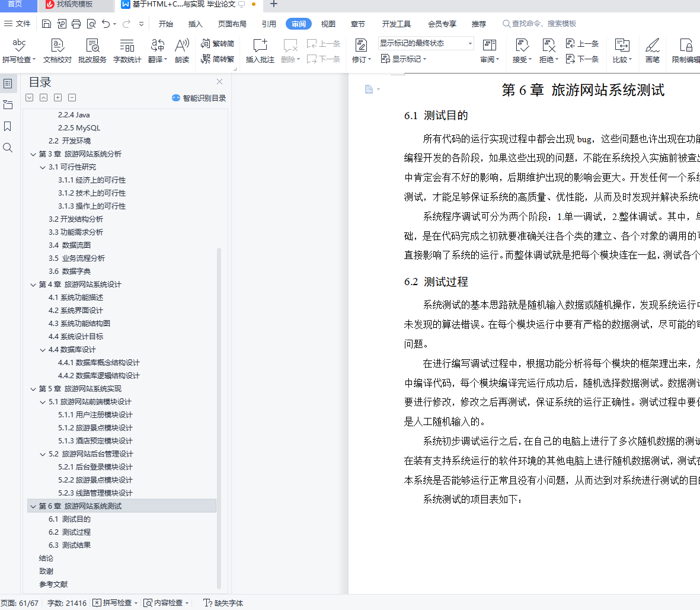Switch to the 开始 ribbon tab
700x610 pixels.
coord(165,24)
